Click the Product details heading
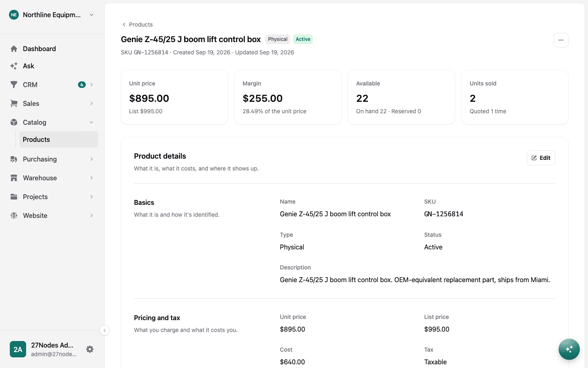This screenshot has height=368, width=588. click(x=160, y=156)
